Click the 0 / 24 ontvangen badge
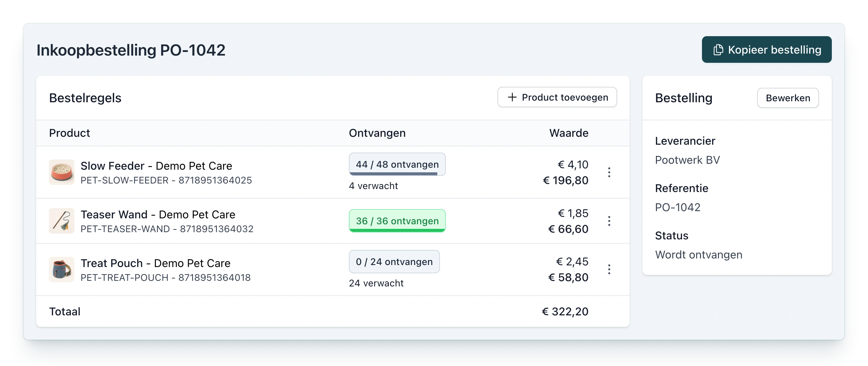Viewport: 868px width, 366px height. tap(394, 261)
